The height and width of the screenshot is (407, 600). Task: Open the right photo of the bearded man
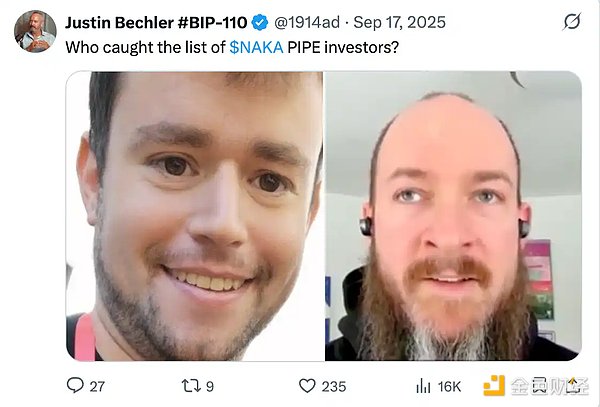coord(453,216)
